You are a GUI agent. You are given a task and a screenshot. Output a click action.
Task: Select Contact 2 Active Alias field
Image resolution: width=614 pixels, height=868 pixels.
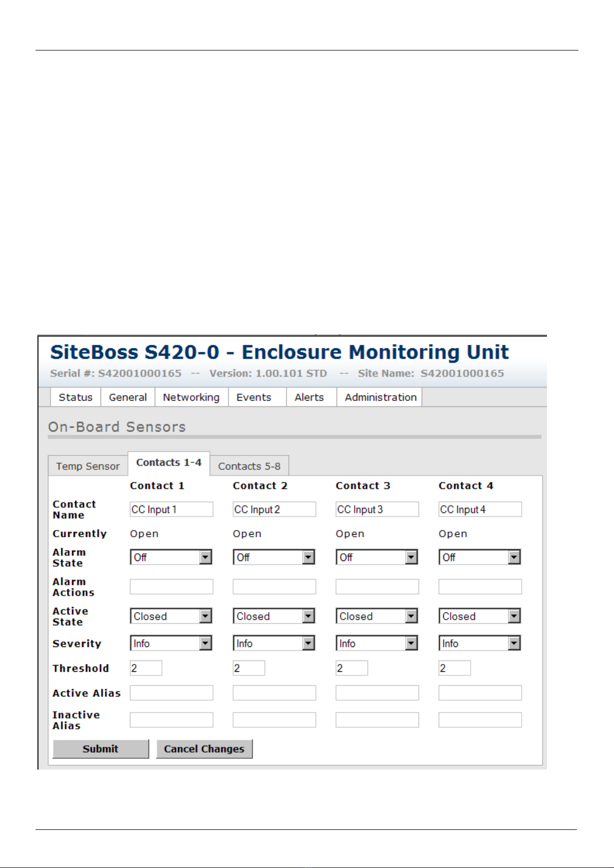pyautogui.click(x=274, y=693)
